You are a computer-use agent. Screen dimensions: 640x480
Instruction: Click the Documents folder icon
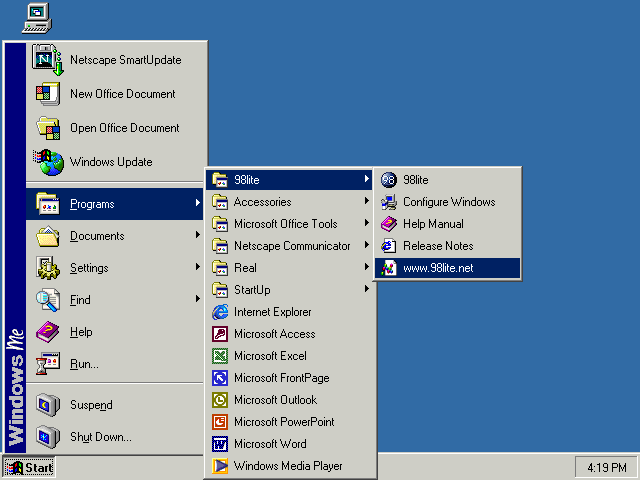(48, 236)
